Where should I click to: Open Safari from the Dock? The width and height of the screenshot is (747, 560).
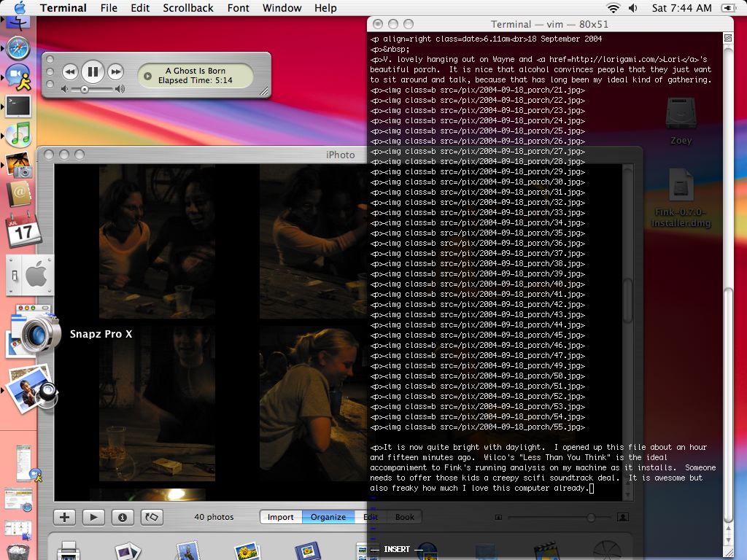pos(18,49)
